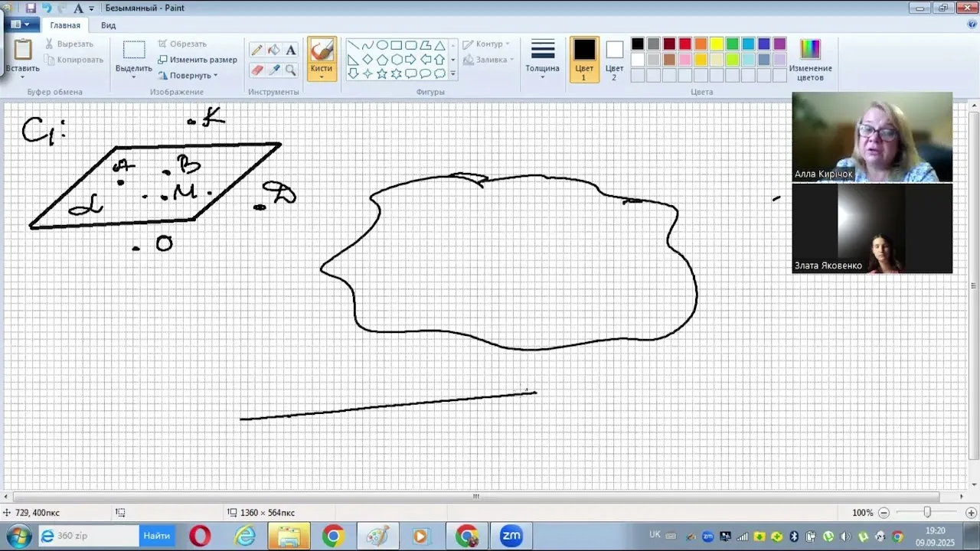Select the Pencil tool

(256, 51)
